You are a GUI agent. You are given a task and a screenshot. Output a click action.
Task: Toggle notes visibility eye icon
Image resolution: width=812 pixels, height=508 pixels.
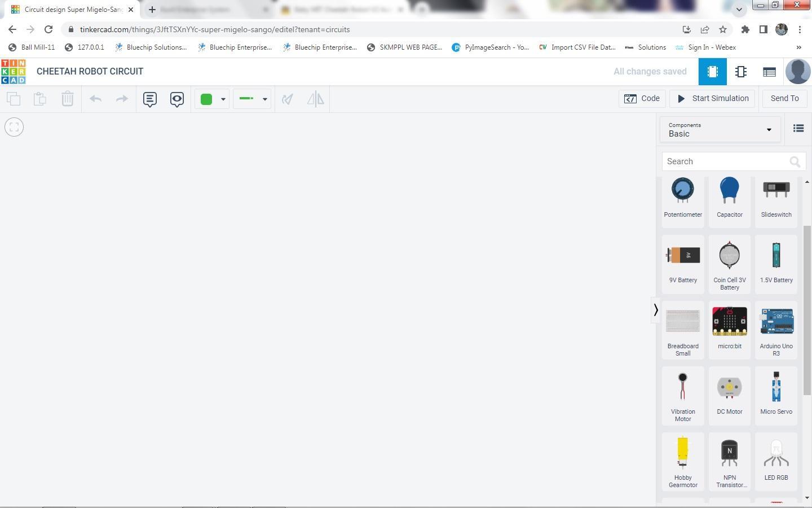tap(177, 99)
